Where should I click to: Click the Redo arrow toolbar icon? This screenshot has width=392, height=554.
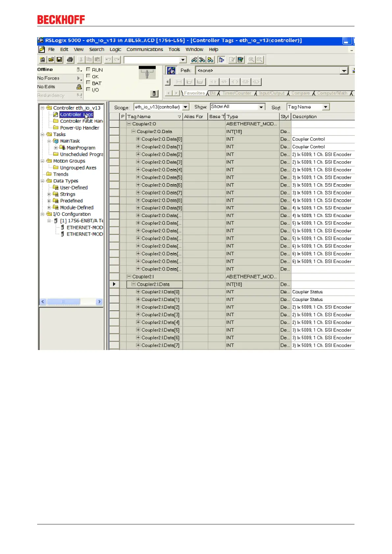[x=117, y=60]
